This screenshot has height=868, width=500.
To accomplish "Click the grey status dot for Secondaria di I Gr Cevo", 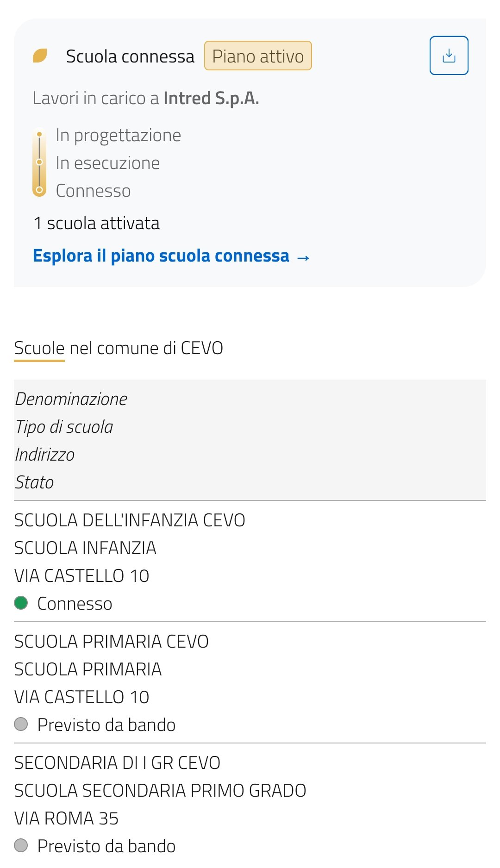I will click(21, 845).
